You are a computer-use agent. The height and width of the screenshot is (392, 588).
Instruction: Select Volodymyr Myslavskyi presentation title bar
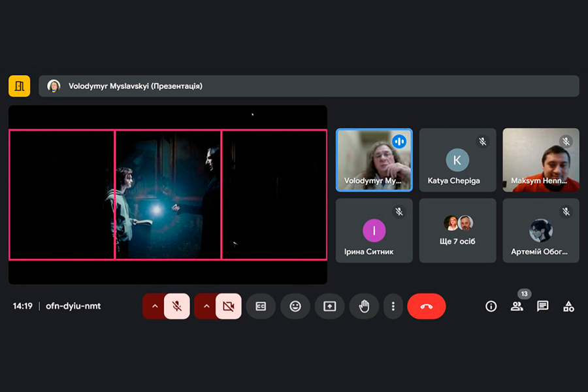[308, 86]
